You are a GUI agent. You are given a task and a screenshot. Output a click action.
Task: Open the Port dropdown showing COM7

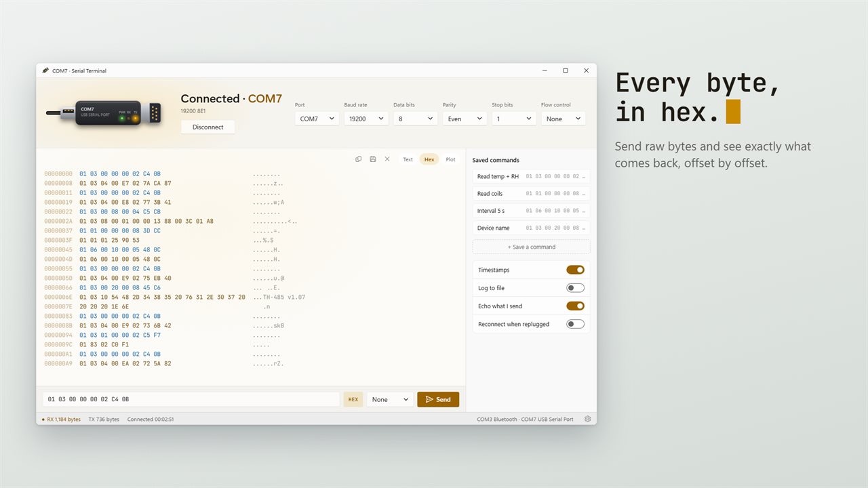tap(317, 119)
